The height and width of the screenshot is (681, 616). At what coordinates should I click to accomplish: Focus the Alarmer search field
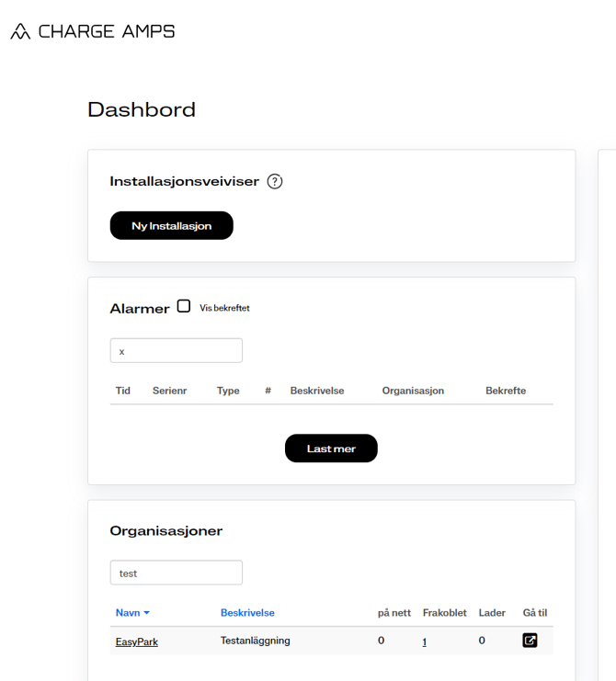[177, 350]
